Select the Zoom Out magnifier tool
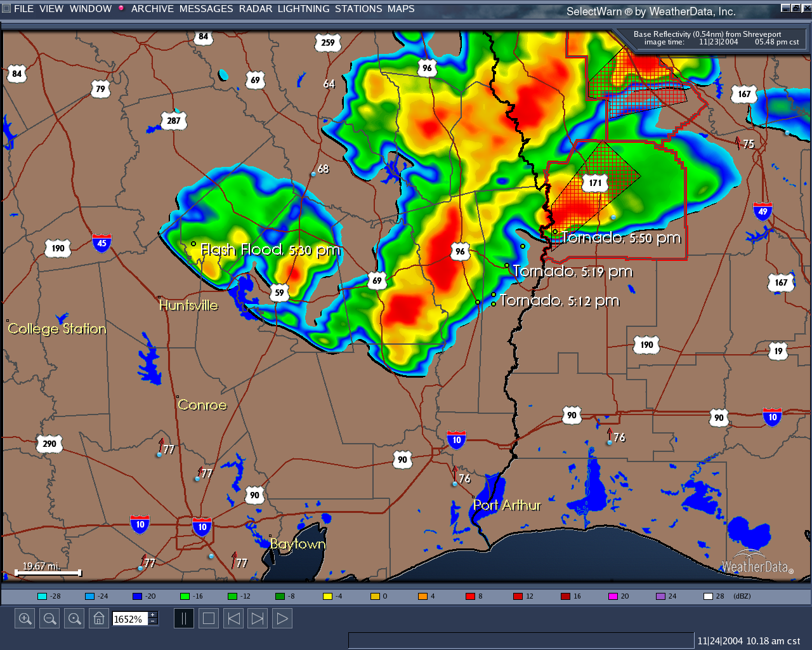This screenshot has width=812, height=650. click(49, 618)
